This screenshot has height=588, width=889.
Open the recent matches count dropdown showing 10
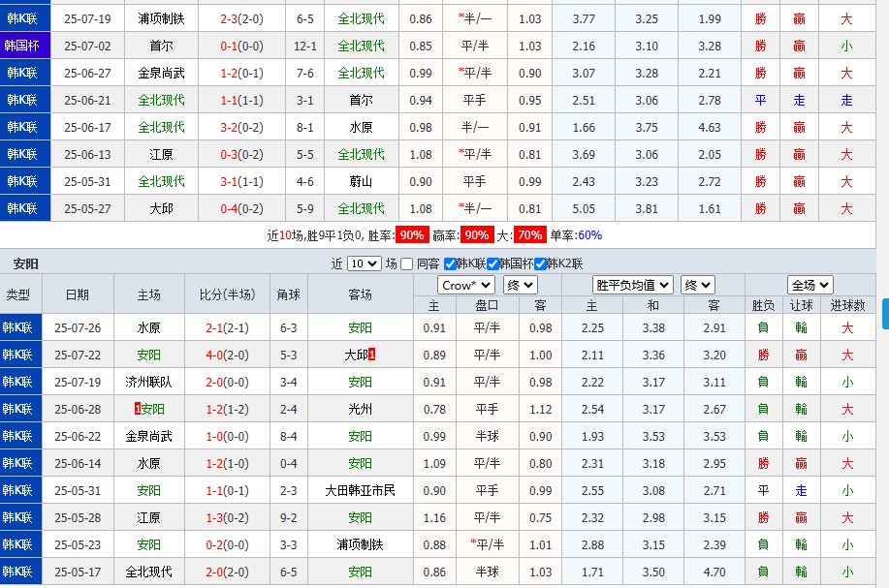(x=364, y=263)
